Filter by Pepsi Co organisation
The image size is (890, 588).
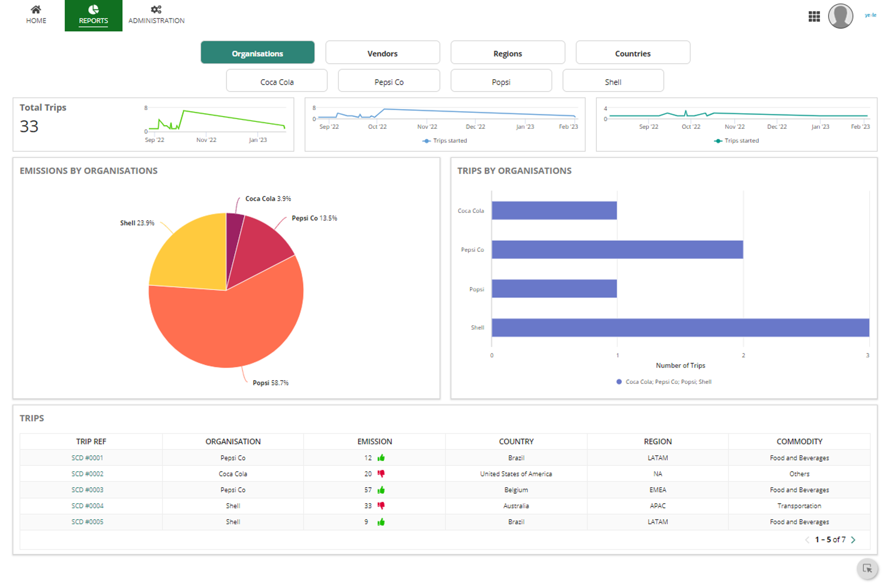(x=389, y=81)
